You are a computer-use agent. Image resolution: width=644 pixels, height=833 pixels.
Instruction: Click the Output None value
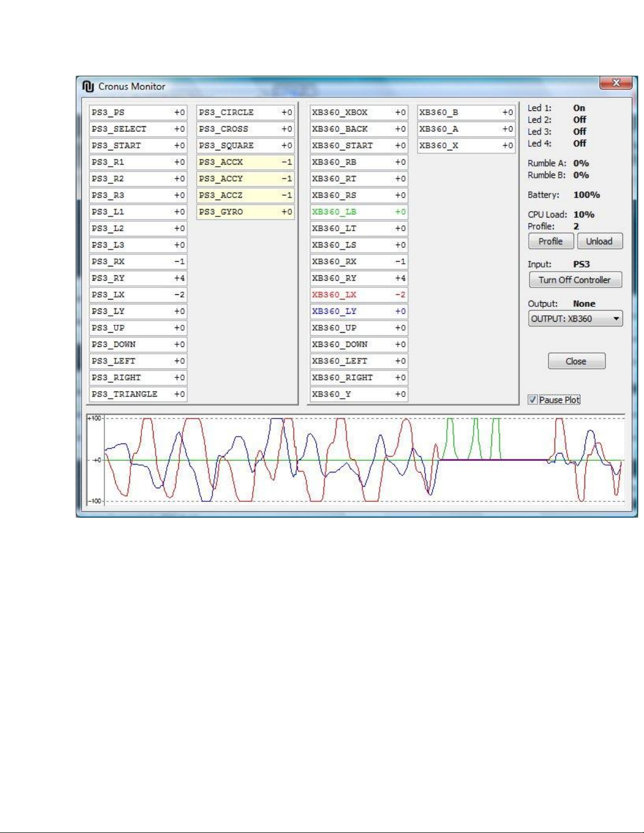click(584, 304)
